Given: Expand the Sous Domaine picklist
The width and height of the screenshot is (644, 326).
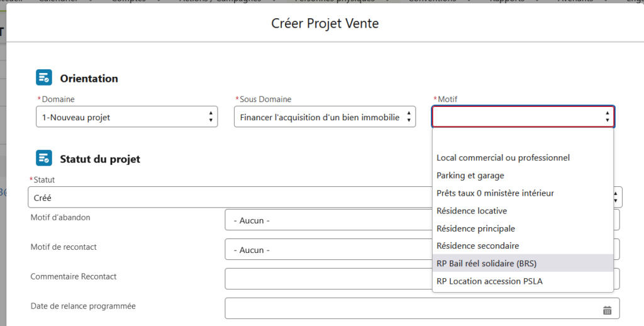Looking at the screenshot, I should pos(325,117).
